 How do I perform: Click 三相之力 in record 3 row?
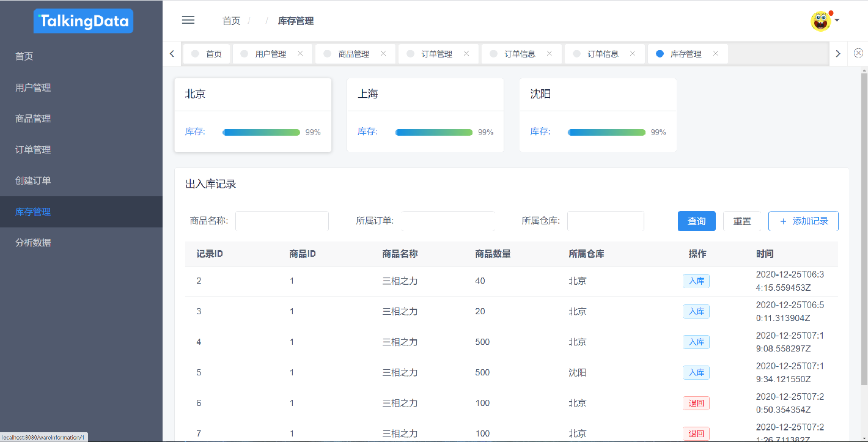point(400,312)
